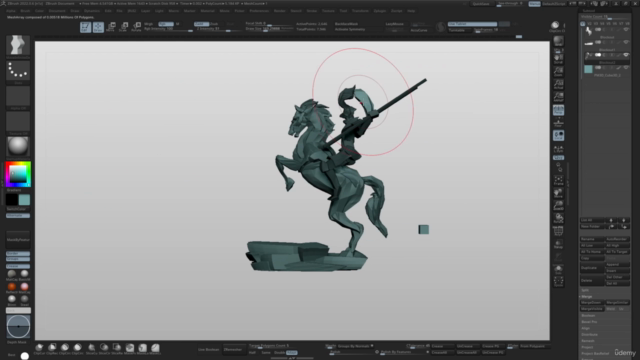Expand the Distribute section
This screenshot has height=360, width=640.
click(x=589, y=334)
